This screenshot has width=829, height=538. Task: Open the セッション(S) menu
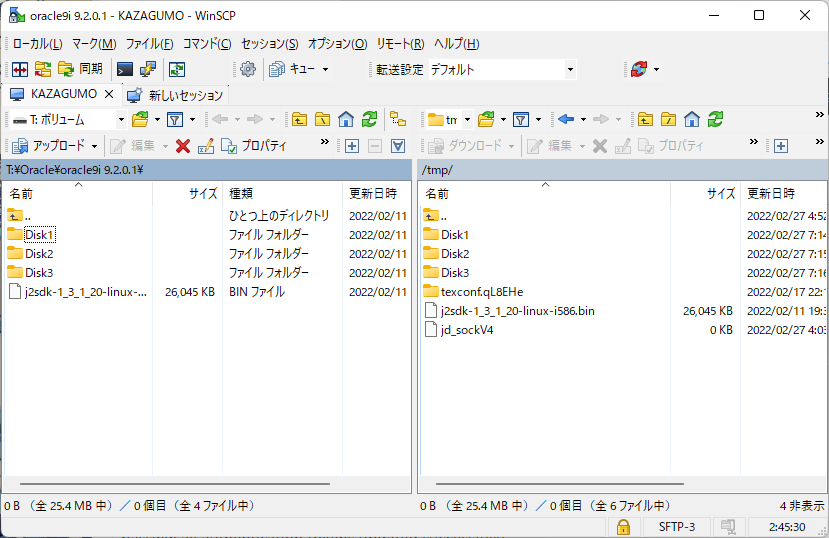click(270, 44)
